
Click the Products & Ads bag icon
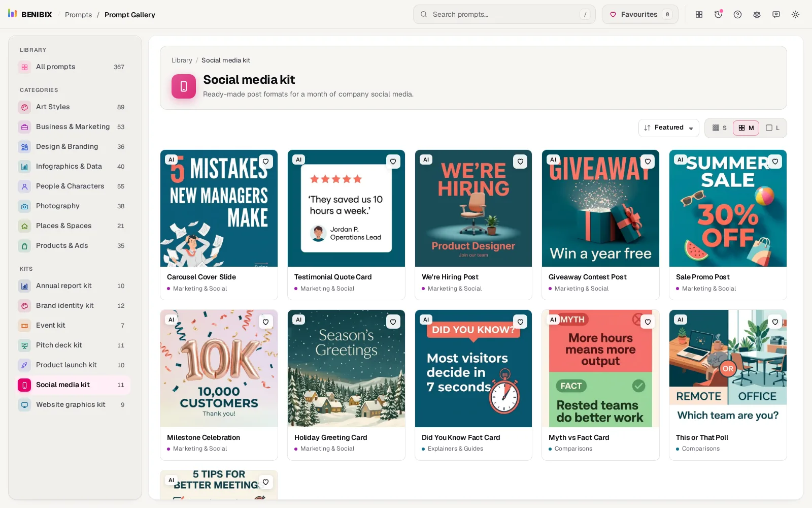click(x=24, y=246)
